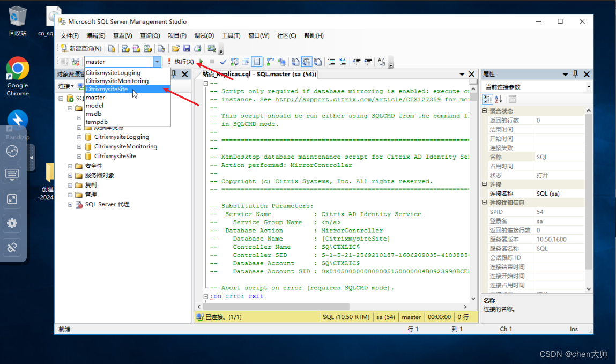Click the Analysis Services DMX Query icon

(x=136, y=48)
